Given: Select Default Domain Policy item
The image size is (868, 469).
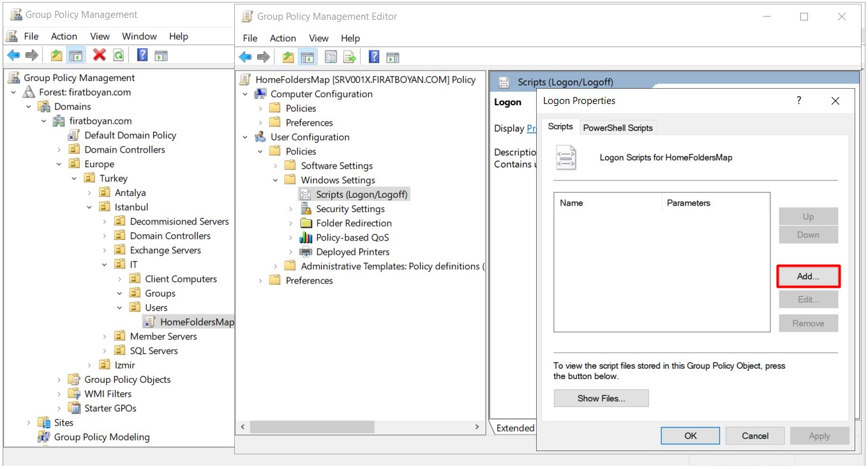Looking at the screenshot, I should point(130,135).
